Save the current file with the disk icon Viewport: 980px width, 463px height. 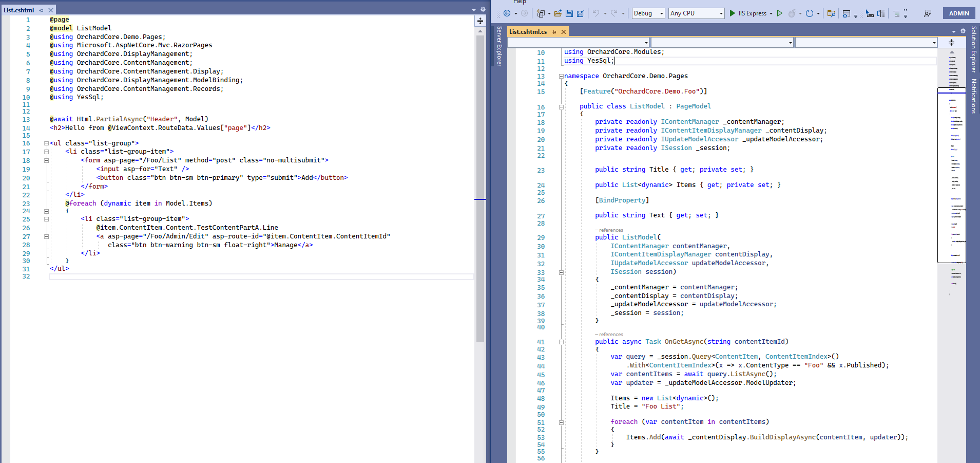(x=569, y=13)
